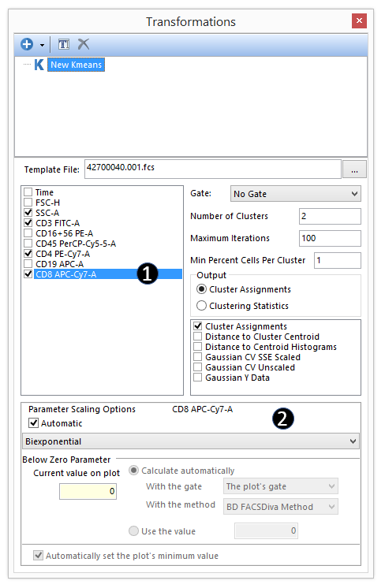385x588 pixels.
Task: Open the add transformation dropdown arrow
Action: [x=42, y=46]
